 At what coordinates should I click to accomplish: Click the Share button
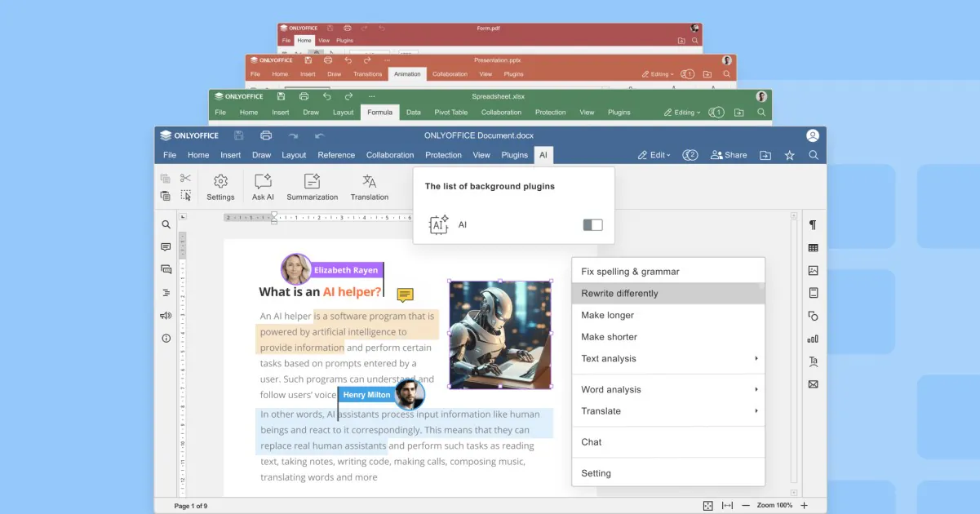[729, 155]
